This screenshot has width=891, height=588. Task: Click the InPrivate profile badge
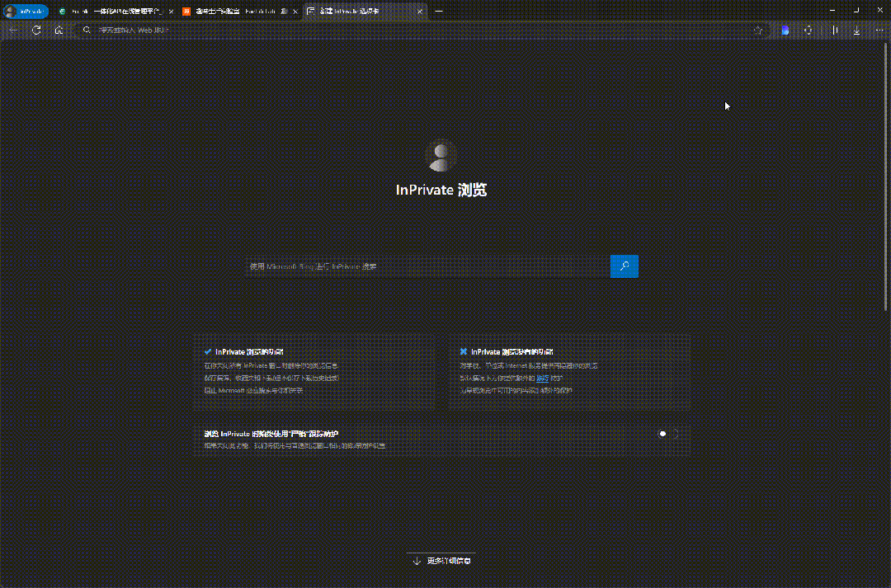coord(26,12)
